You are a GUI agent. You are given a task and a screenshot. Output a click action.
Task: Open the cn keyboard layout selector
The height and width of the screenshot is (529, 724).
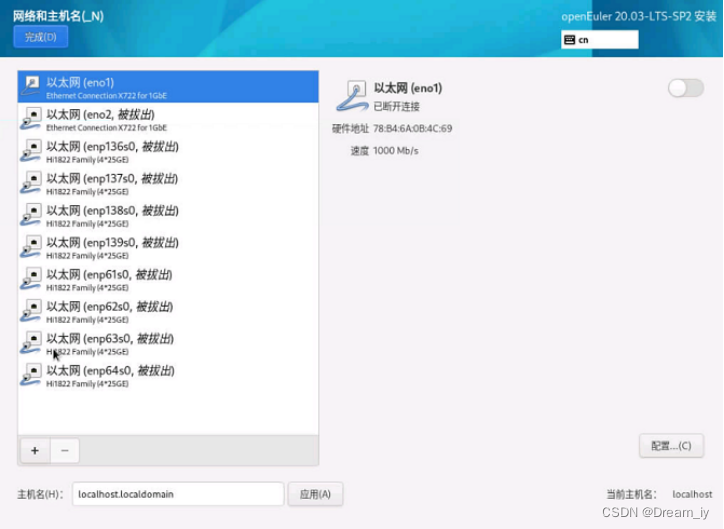pyautogui.click(x=600, y=40)
